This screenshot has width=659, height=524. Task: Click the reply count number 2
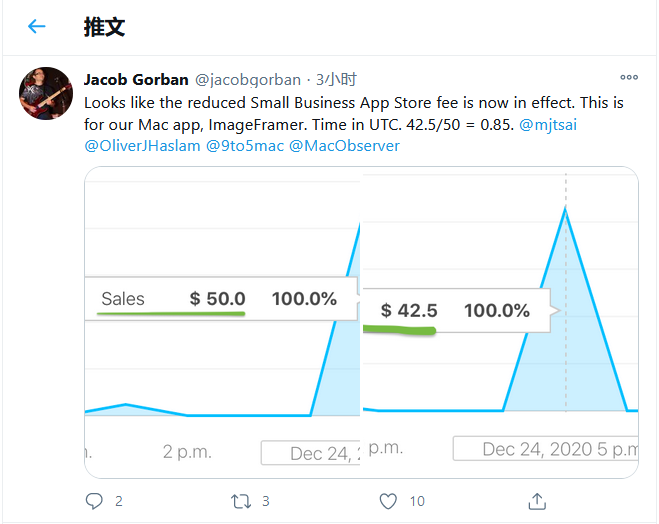[118, 501]
